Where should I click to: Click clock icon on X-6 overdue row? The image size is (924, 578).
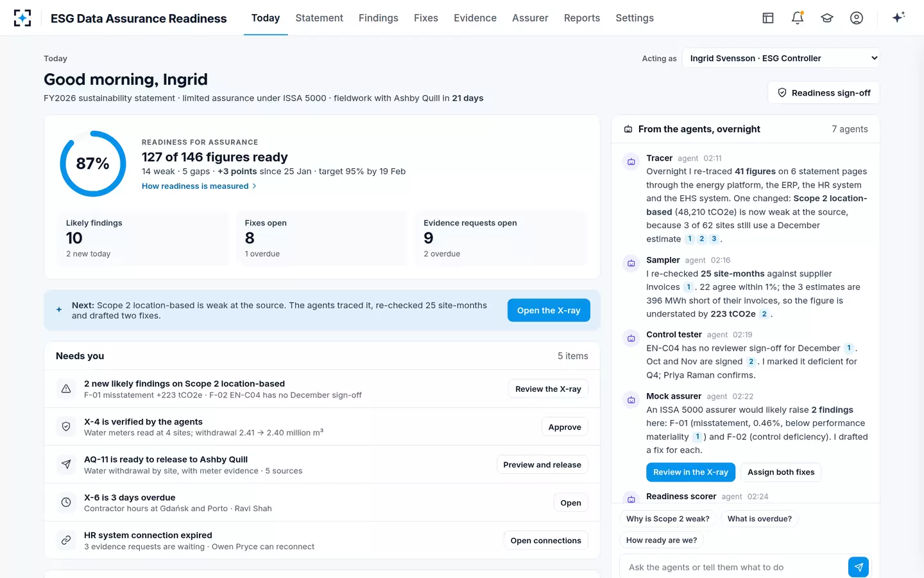click(66, 502)
